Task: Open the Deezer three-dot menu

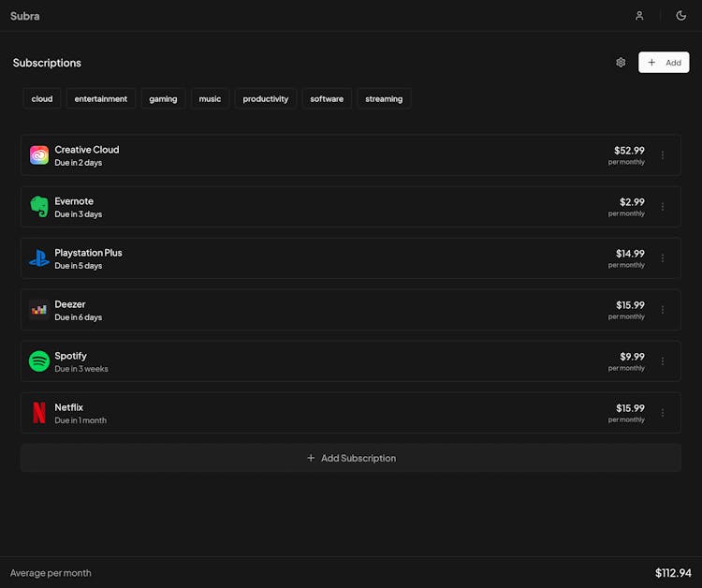Action: tap(663, 310)
